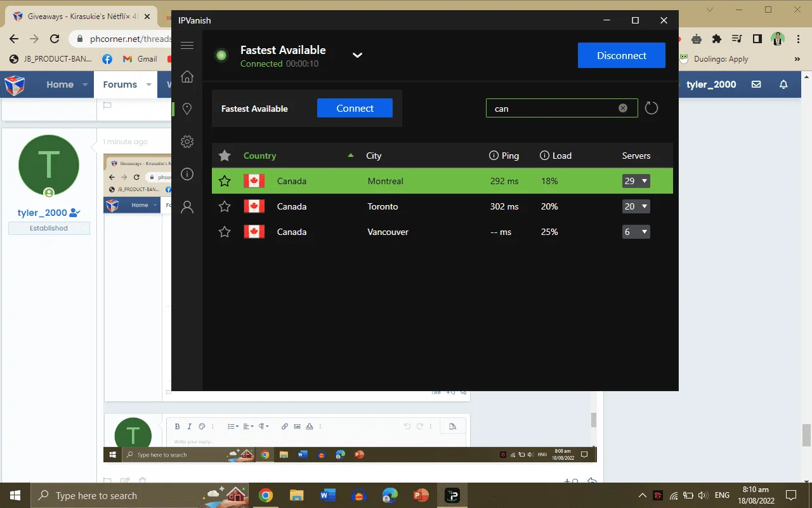Open the Windows Start menu
The width and height of the screenshot is (812, 508).
[15, 495]
